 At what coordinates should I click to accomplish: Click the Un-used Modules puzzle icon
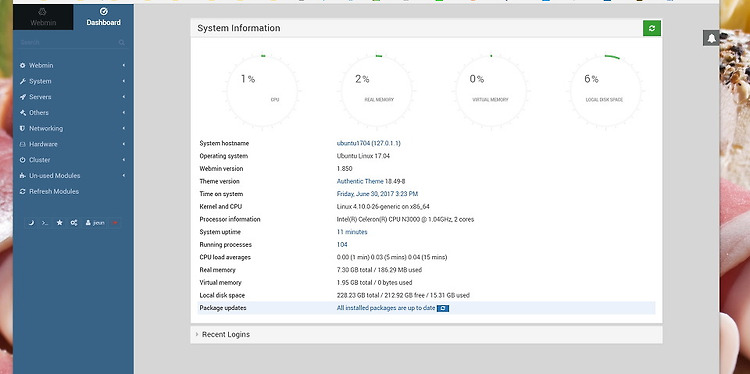coord(22,176)
